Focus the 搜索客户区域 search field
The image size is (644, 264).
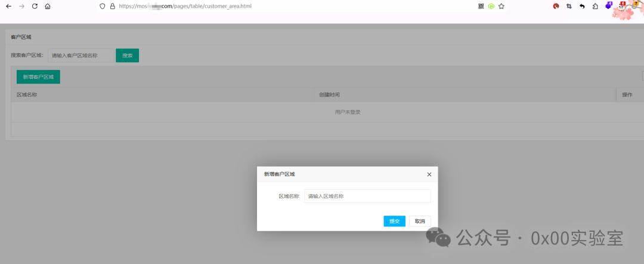(81, 56)
